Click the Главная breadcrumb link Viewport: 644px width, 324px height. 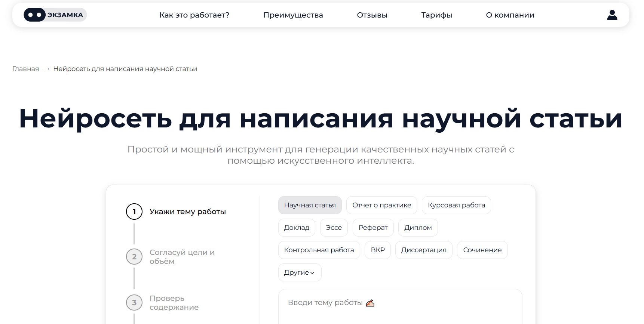click(x=25, y=69)
